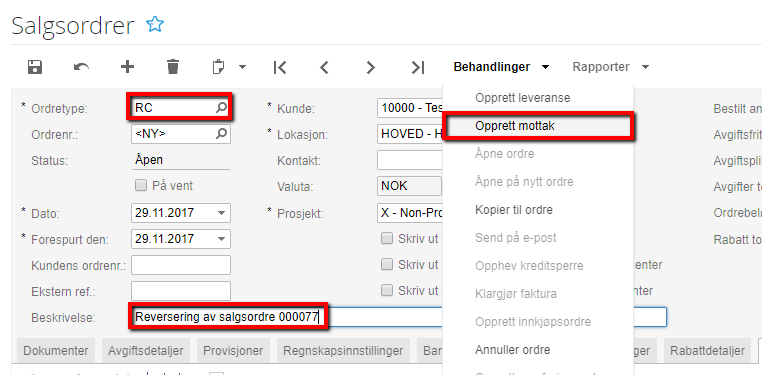Click the Kundens ordrenr. input field
The width and height of the screenshot is (762, 375).
tap(181, 265)
